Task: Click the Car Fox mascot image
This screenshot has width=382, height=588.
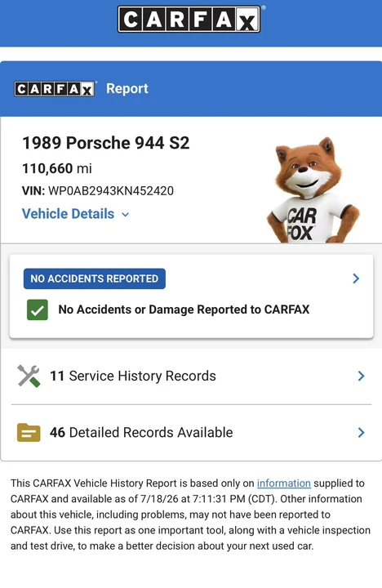Action: pyautogui.click(x=313, y=190)
